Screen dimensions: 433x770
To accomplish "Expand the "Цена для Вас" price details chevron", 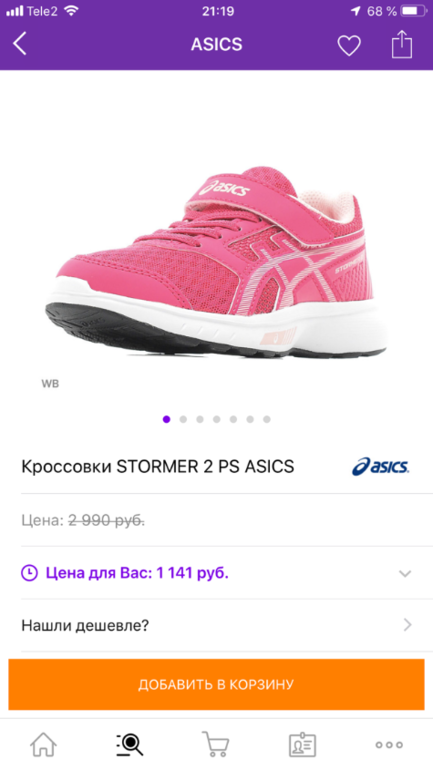I will (x=405, y=573).
